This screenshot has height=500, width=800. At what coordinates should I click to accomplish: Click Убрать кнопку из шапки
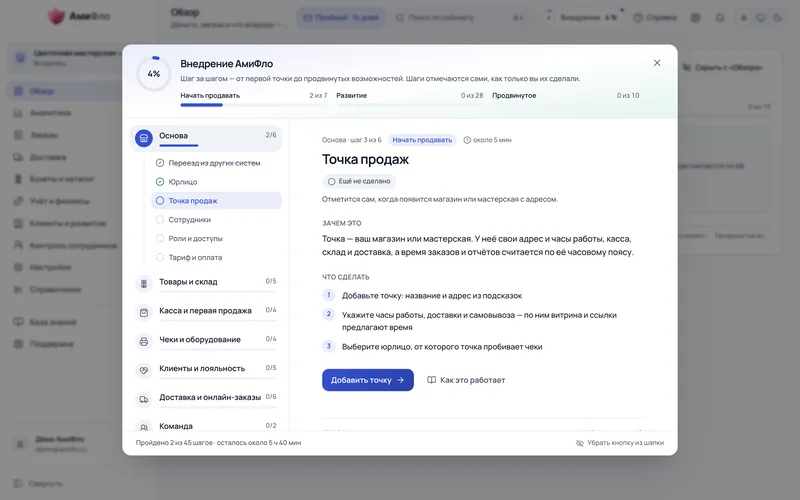pyautogui.click(x=620, y=443)
